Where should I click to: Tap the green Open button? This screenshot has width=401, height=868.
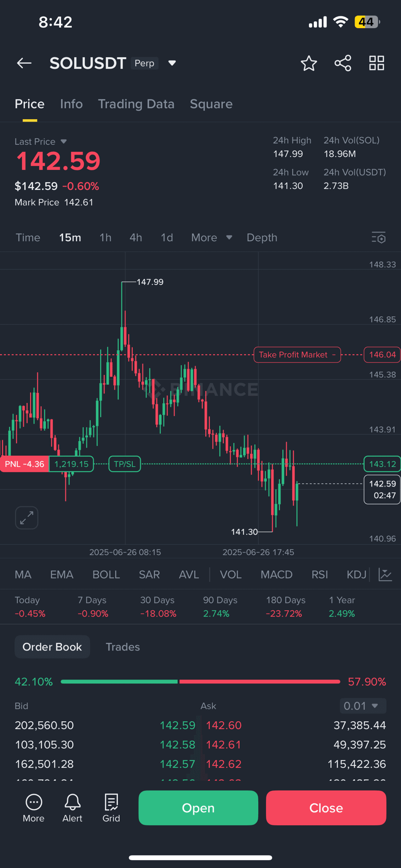(198, 808)
